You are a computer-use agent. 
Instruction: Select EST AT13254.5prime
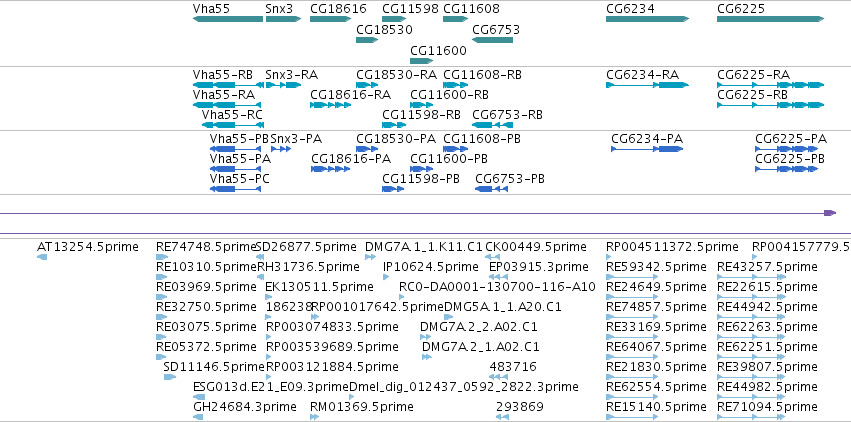tap(88, 247)
